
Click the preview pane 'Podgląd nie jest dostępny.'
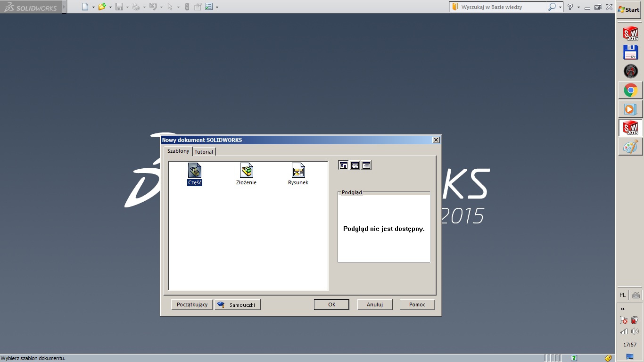click(x=384, y=229)
